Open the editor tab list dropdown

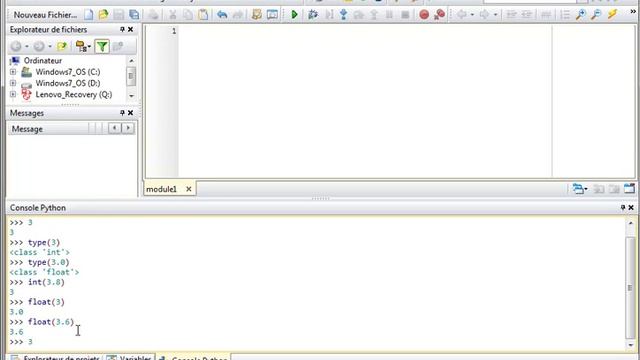(580, 189)
